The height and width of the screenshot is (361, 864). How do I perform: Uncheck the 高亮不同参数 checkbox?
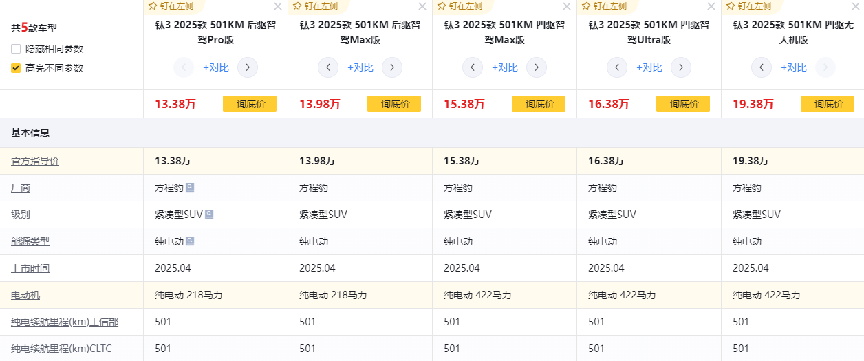(x=16, y=68)
